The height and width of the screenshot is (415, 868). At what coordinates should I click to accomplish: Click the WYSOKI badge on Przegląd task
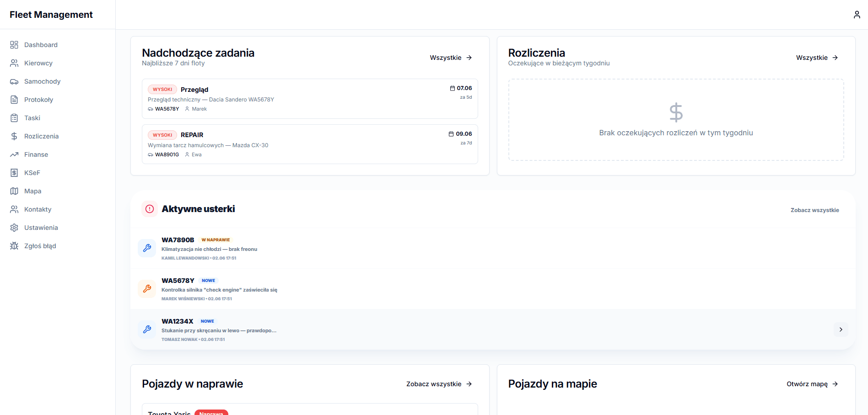pyautogui.click(x=162, y=90)
